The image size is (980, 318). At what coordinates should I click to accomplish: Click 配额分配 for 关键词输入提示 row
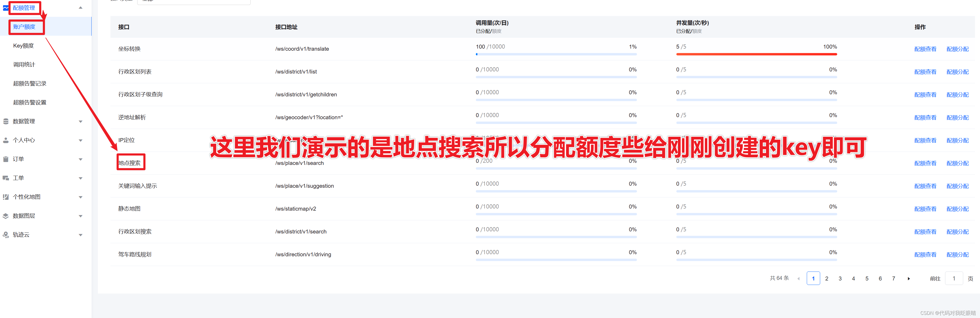point(957,186)
